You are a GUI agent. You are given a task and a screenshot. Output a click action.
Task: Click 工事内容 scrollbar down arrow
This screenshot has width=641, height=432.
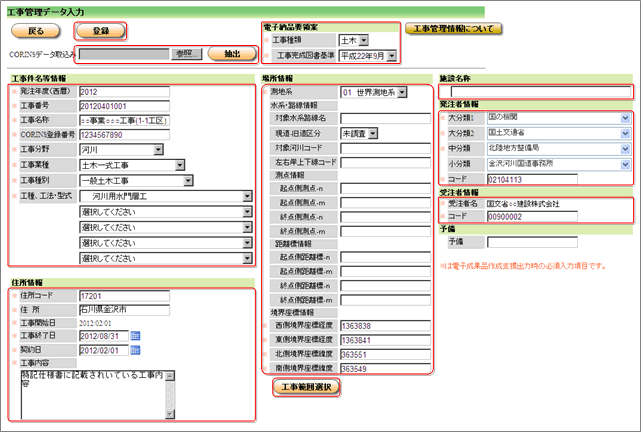(x=170, y=414)
